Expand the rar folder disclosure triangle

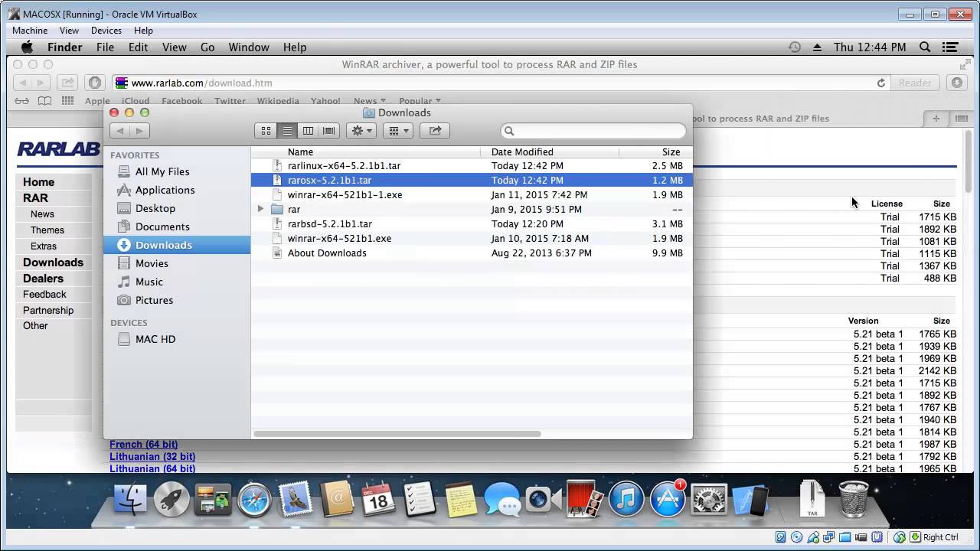tap(260, 209)
